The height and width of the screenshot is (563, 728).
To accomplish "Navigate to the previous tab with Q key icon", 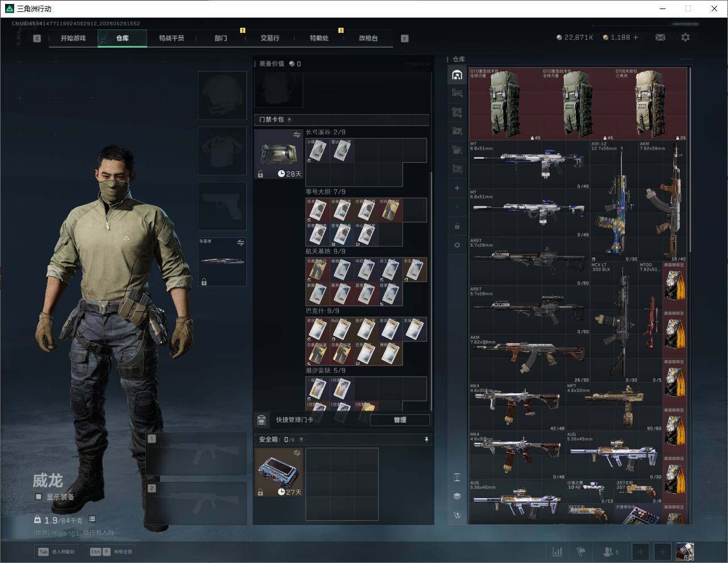I will tap(37, 39).
